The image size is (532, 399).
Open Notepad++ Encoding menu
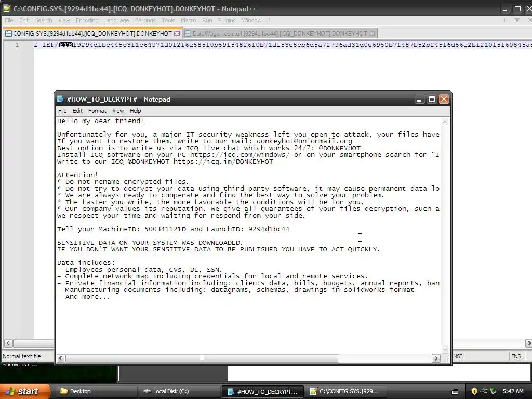87,20
